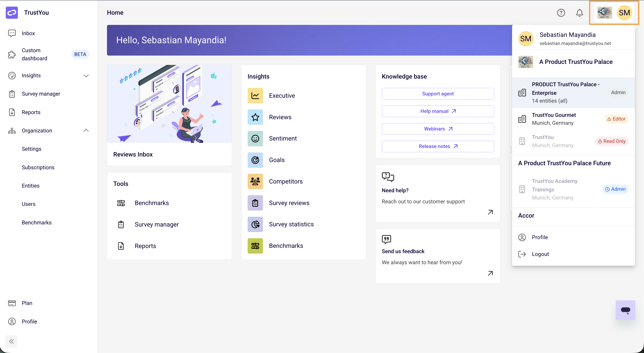Open the Release notes link button
The width and height of the screenshot is (644, 353).
click(438, 146)
